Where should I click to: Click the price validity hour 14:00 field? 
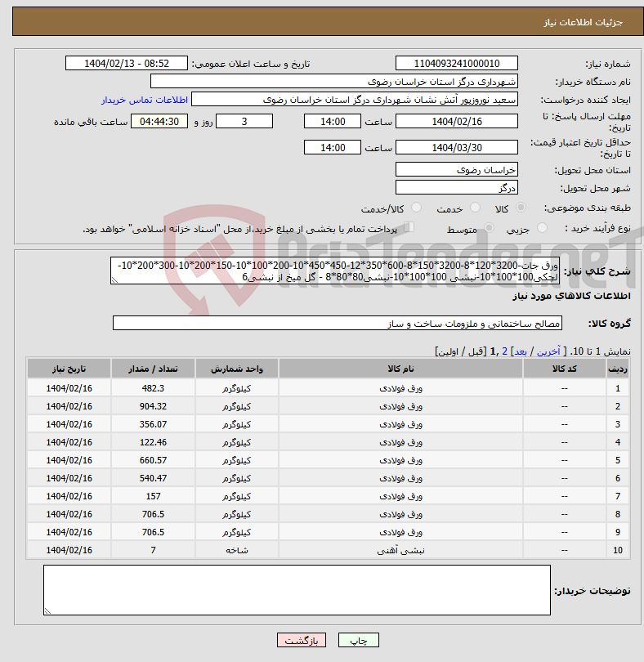coord(333,148)
